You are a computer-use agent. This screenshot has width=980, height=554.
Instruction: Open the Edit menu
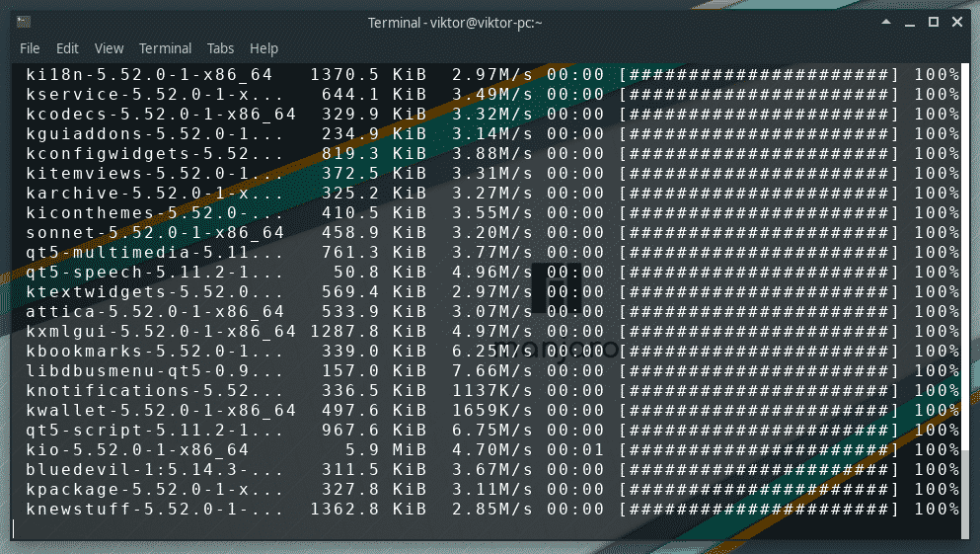tap(67, 48)
